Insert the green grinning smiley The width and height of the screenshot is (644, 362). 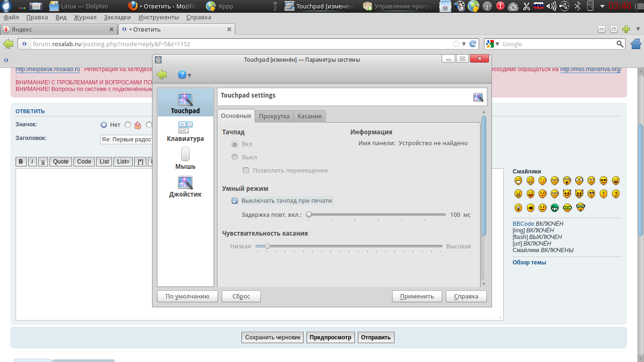click(x=555, y=207)
